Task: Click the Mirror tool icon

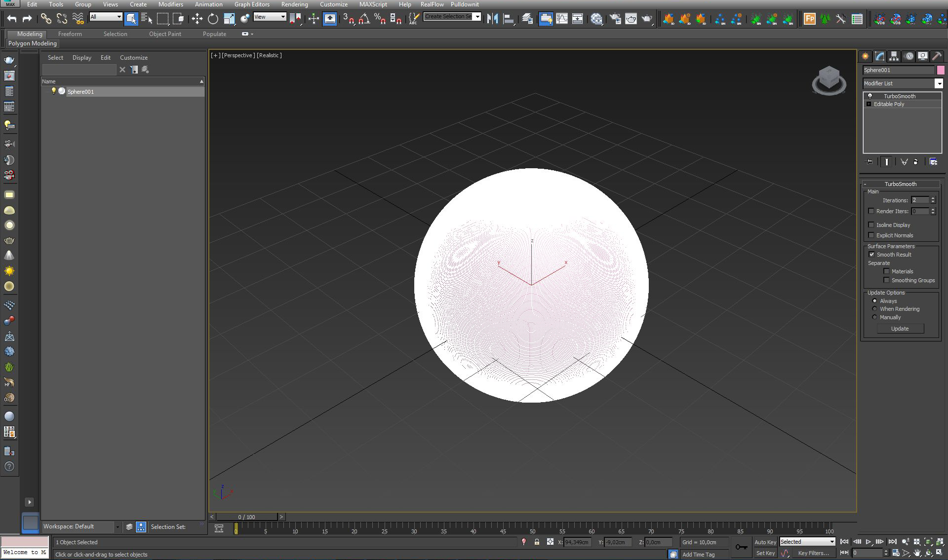Action: 492,19
